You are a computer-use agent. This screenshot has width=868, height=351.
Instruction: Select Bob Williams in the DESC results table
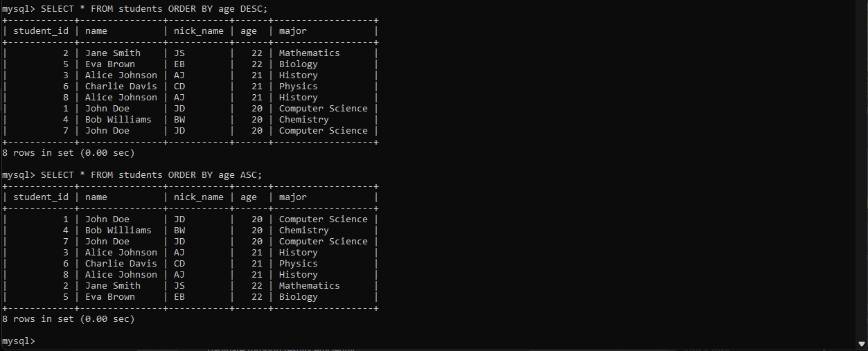point(118,120)
